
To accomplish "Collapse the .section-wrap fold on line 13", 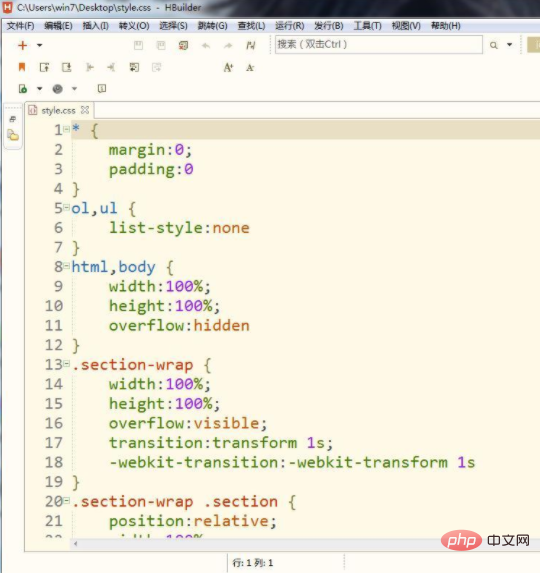I will tap(66, 364).
